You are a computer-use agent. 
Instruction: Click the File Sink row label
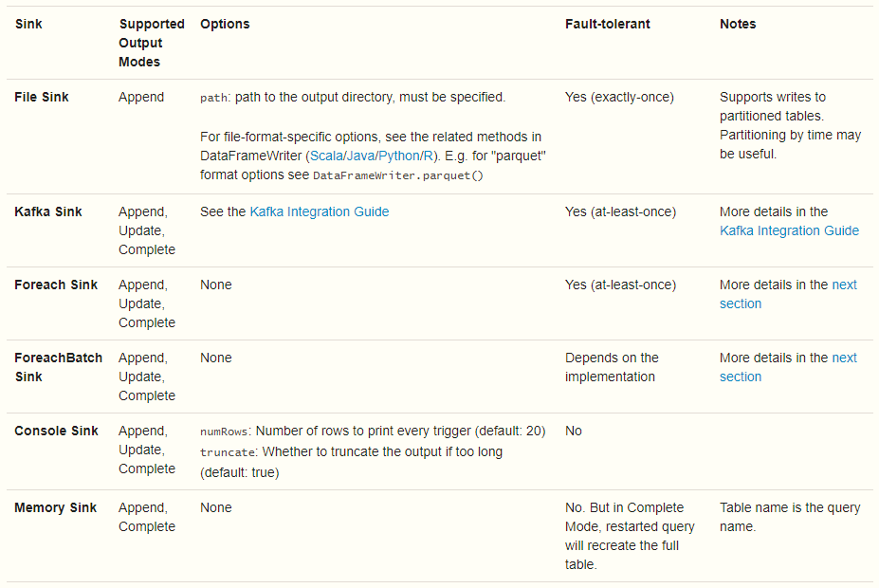tap(42, 97)
